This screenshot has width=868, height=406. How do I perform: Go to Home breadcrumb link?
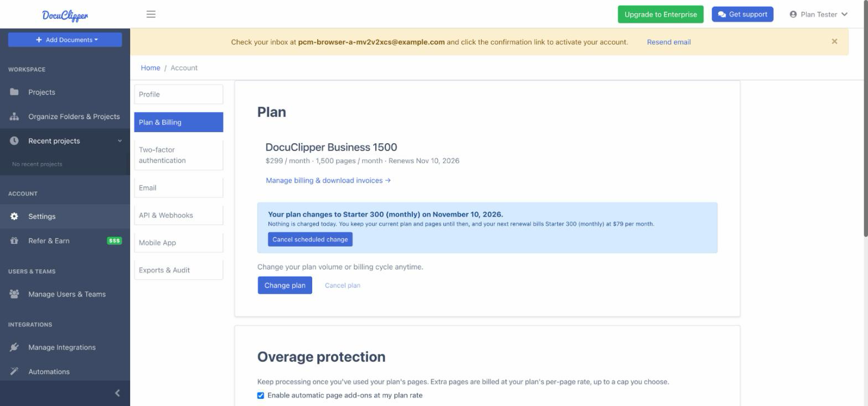point(150,67)
